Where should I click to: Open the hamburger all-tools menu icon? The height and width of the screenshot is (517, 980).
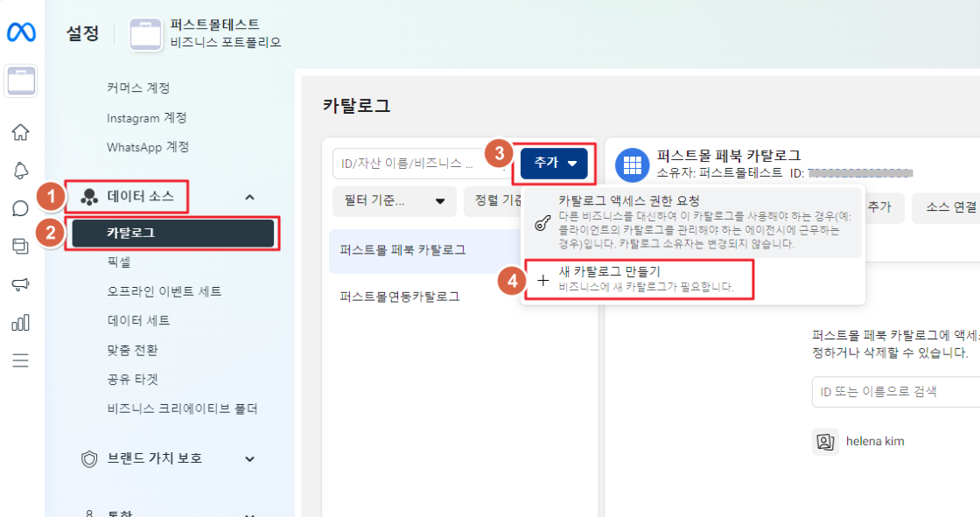coord(21,360)
